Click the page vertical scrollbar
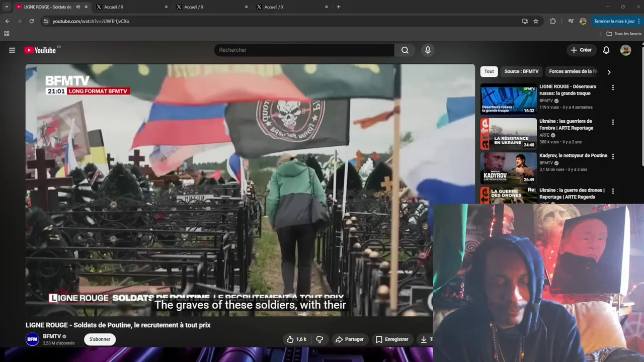The image size is (644, 362). tap(641, 123)
